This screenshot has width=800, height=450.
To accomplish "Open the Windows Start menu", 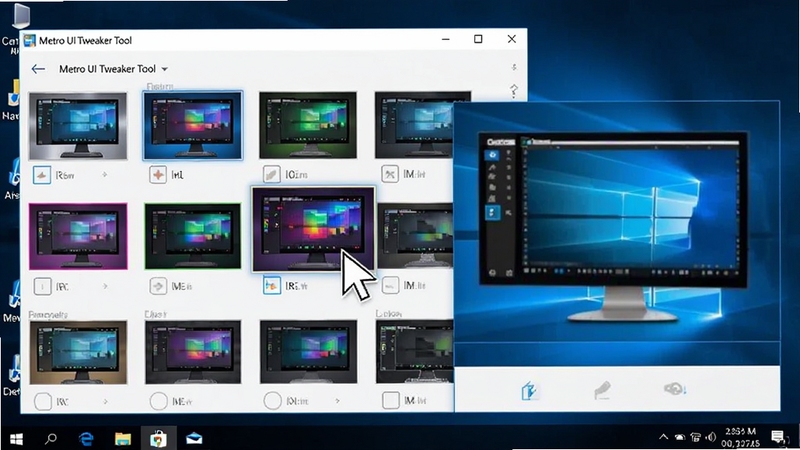I will [16, 439].
